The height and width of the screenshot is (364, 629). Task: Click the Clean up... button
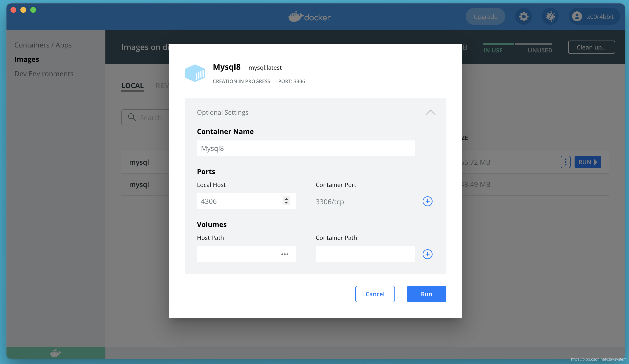coord(591,47)
